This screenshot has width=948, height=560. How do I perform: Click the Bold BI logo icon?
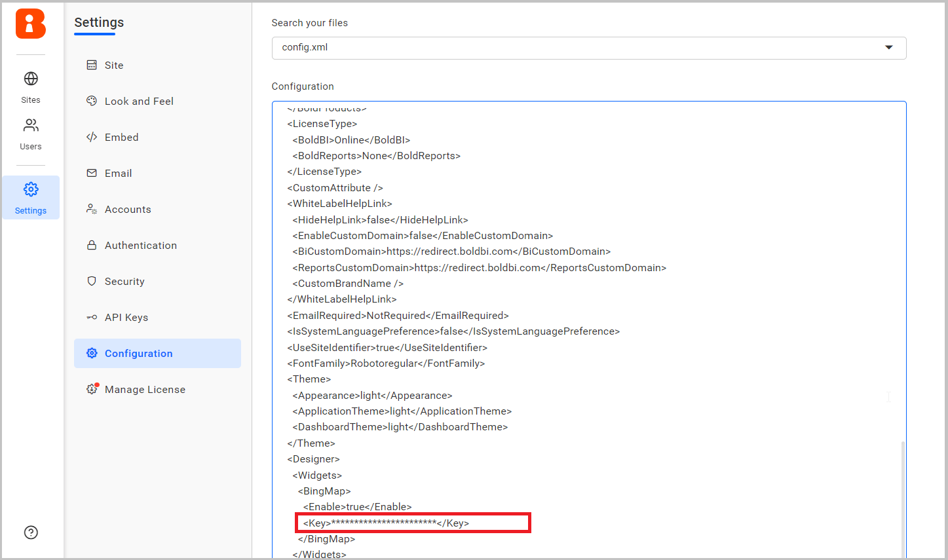(x=30, y=23)
